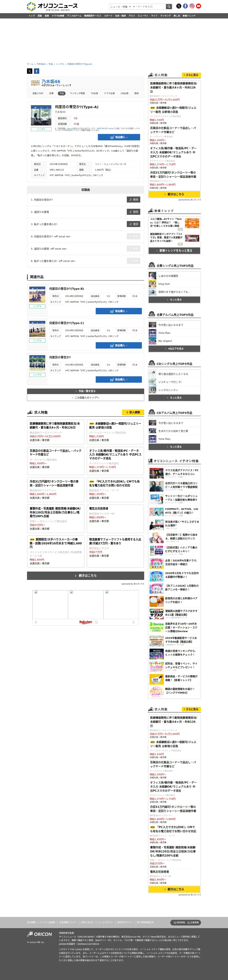Click next arrow in Rakuten carousel
The image size is (228, 980).
[133, 622]
